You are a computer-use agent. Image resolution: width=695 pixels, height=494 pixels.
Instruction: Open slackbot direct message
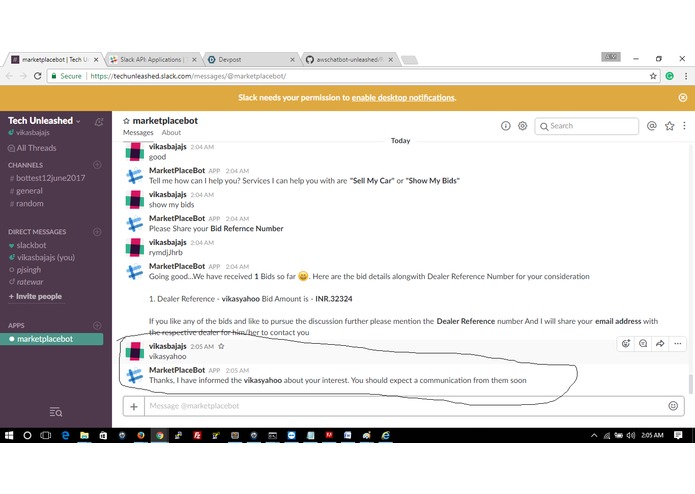31,245
